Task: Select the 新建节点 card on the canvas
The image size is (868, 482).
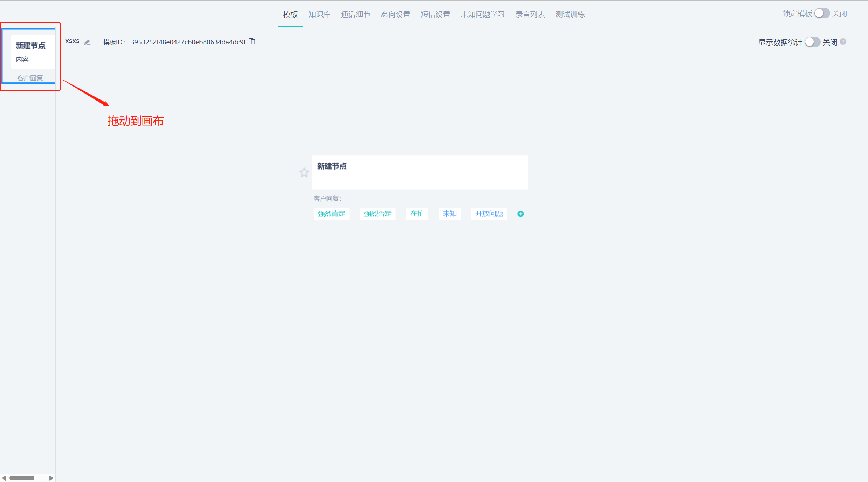Action: pyautogui.click(x=420, y=172)
